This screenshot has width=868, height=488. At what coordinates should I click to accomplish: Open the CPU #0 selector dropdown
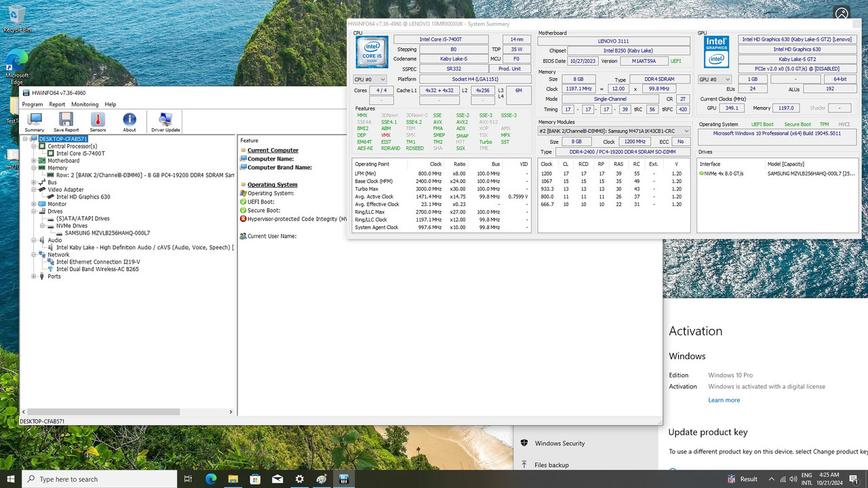[x=368, y=80]
